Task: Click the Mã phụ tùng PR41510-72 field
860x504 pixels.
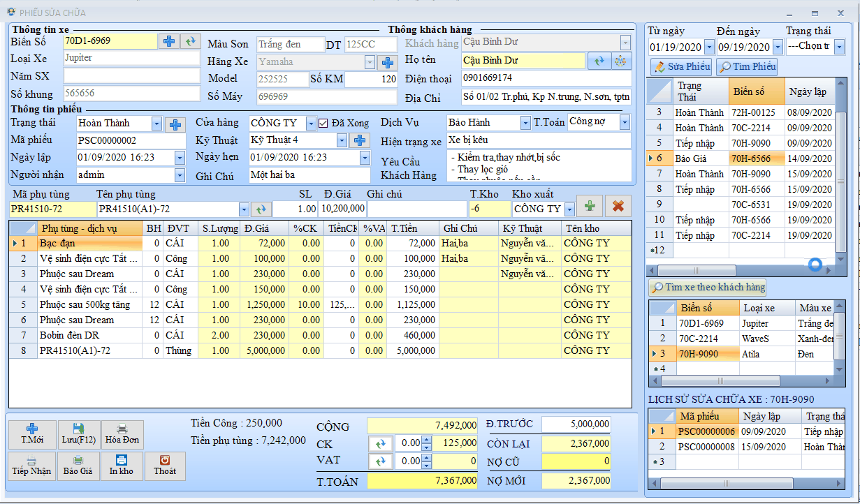Action: [53, 209]
